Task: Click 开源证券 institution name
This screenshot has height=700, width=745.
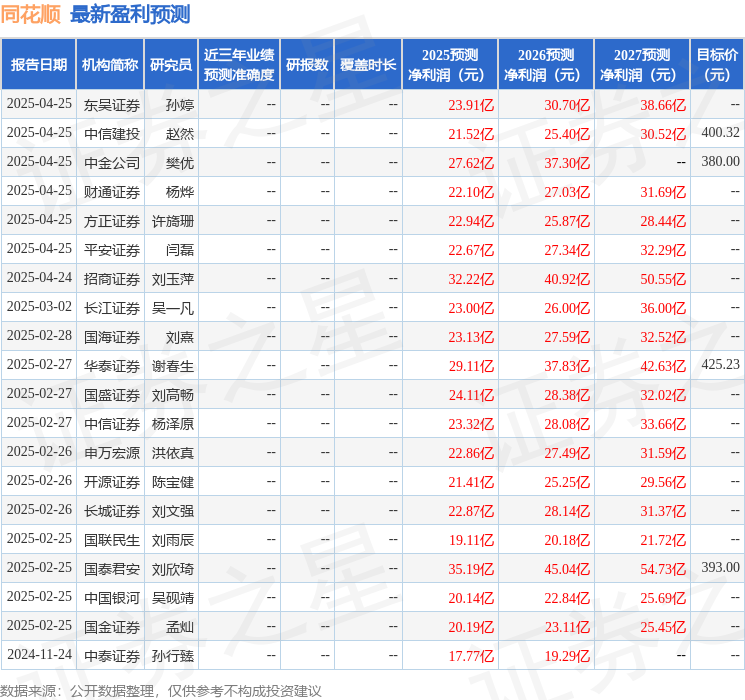Action: point(112,482)
